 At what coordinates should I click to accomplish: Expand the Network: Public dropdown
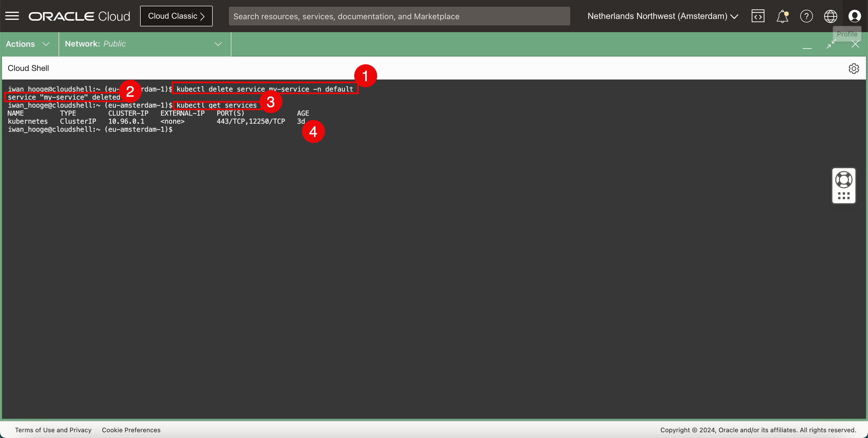144,44
